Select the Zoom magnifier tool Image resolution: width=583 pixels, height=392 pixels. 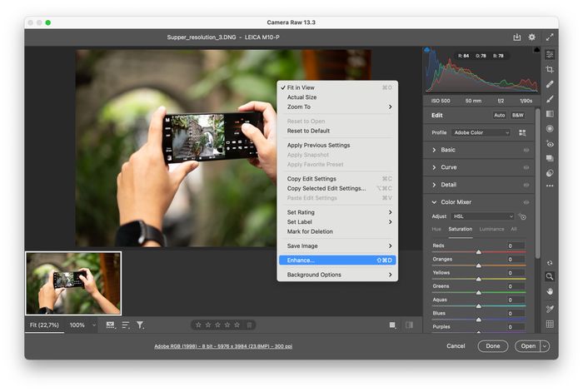550,276
